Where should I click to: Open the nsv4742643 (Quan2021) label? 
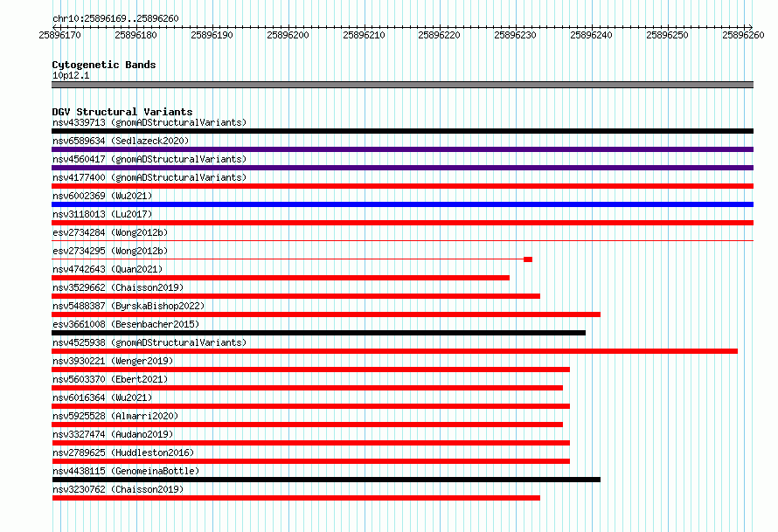pyautogui.click(x=108, y=269)
